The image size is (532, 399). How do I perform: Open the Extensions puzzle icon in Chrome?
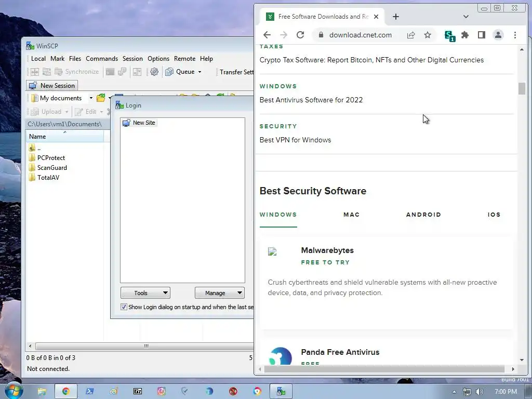pyautogui.click(x=465, y=35)
